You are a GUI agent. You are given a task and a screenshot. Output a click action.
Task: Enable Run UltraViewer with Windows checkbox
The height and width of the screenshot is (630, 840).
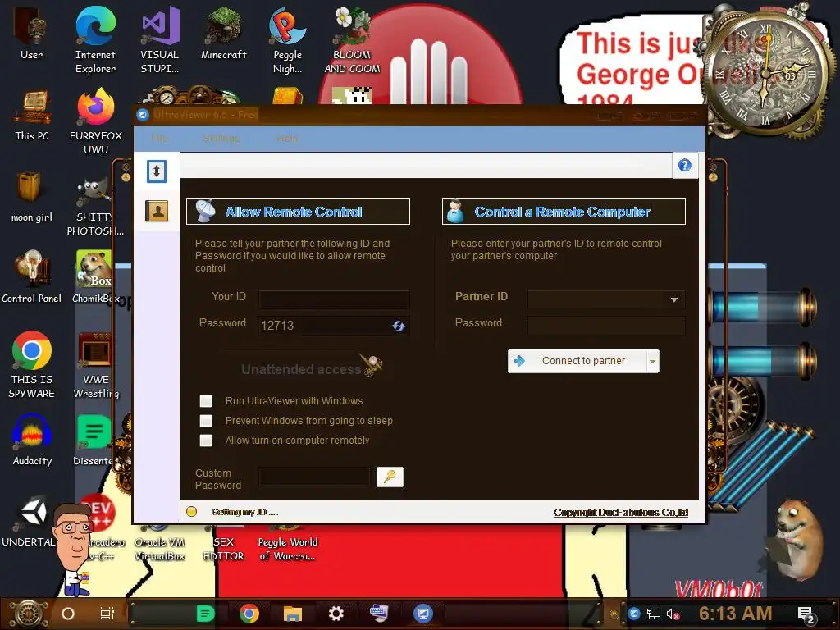pyautogui.click(x=206, y=400)
